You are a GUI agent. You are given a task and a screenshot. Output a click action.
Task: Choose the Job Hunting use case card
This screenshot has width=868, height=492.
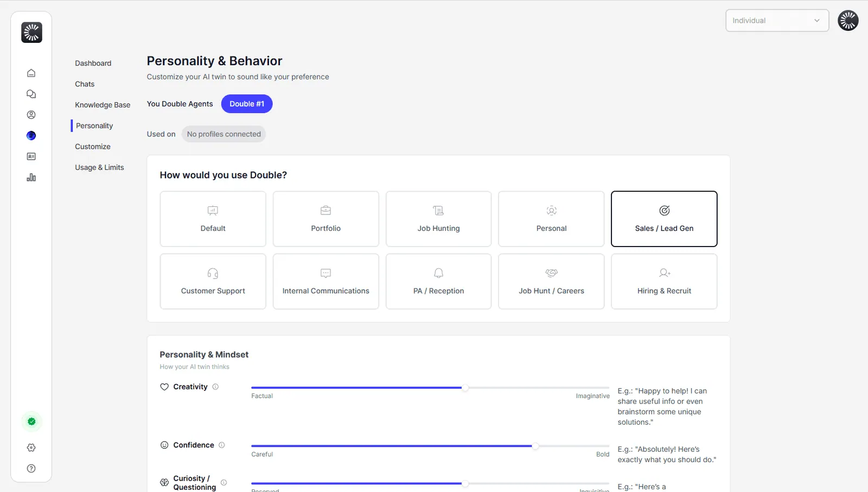click(x=438, y=219)
